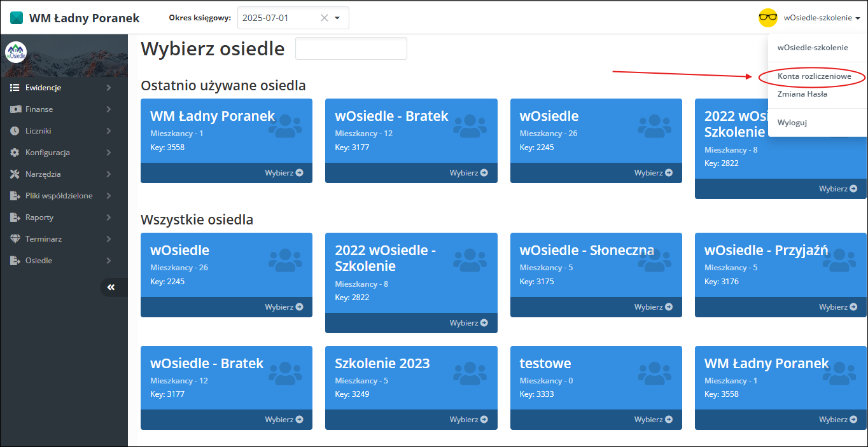Expand the Pliki współdzielone chevron
868x447 pixels.
coord(109,196)
